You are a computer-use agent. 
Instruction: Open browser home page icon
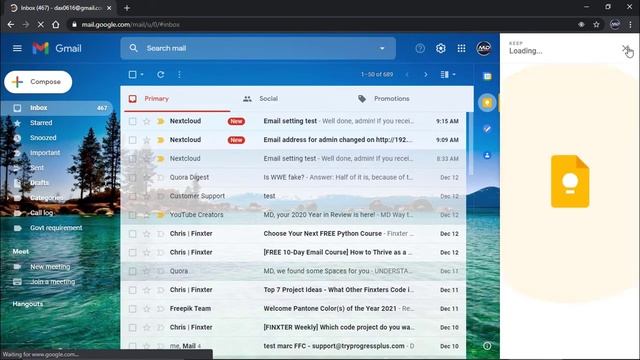56,24
